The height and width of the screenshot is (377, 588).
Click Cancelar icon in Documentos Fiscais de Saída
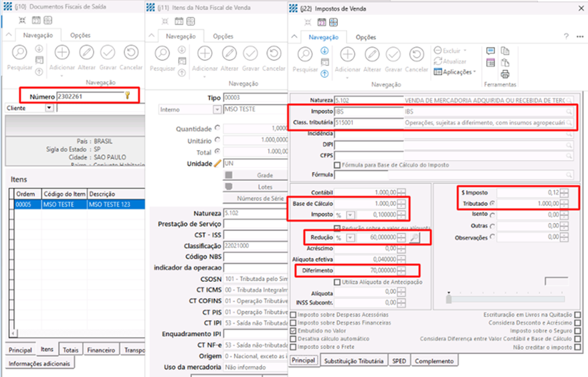click(131, 53)
